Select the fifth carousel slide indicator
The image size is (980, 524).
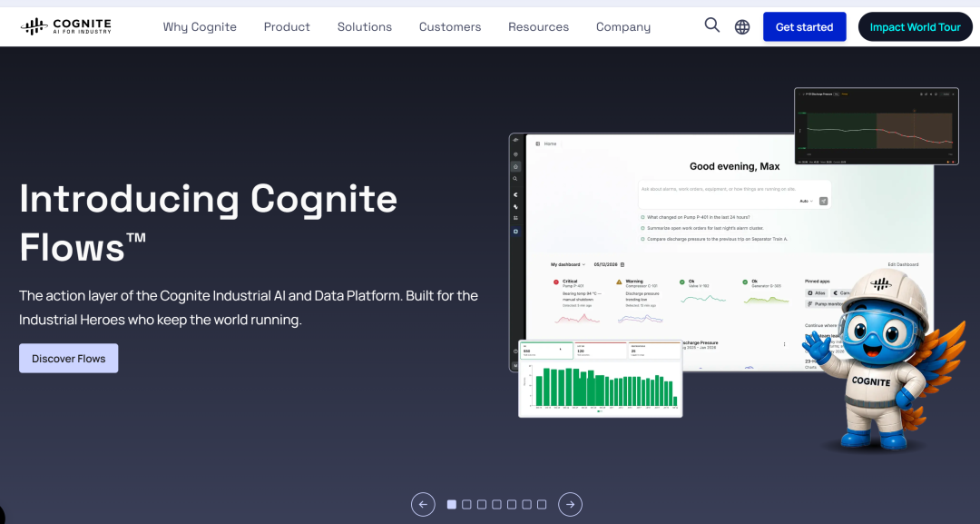[511, 504]
